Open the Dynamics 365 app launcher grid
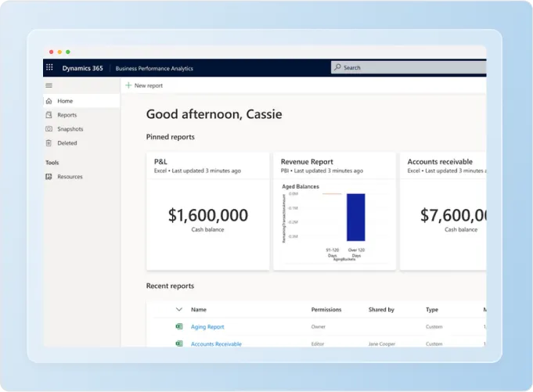533x392 pixels. click(x=50, y=68)
